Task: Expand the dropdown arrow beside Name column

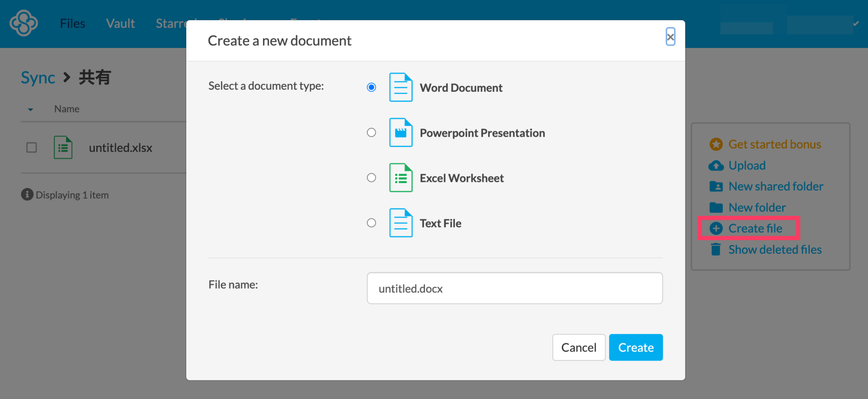Action: point(30,109)
